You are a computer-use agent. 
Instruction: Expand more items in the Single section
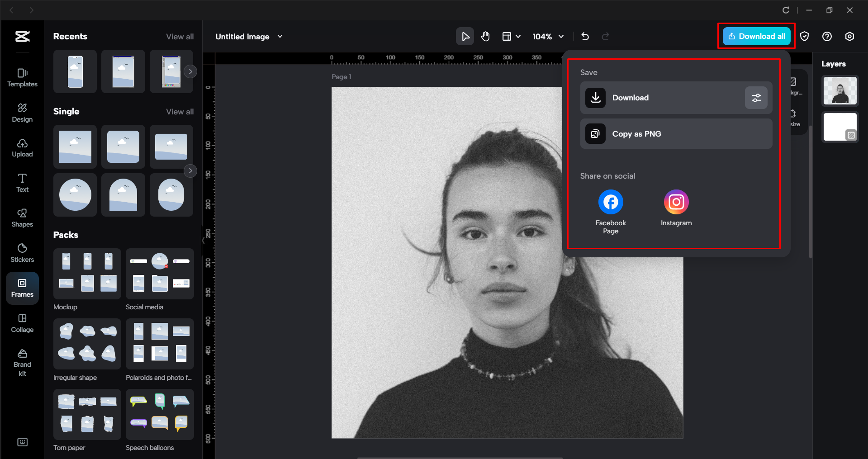[190, 170]
